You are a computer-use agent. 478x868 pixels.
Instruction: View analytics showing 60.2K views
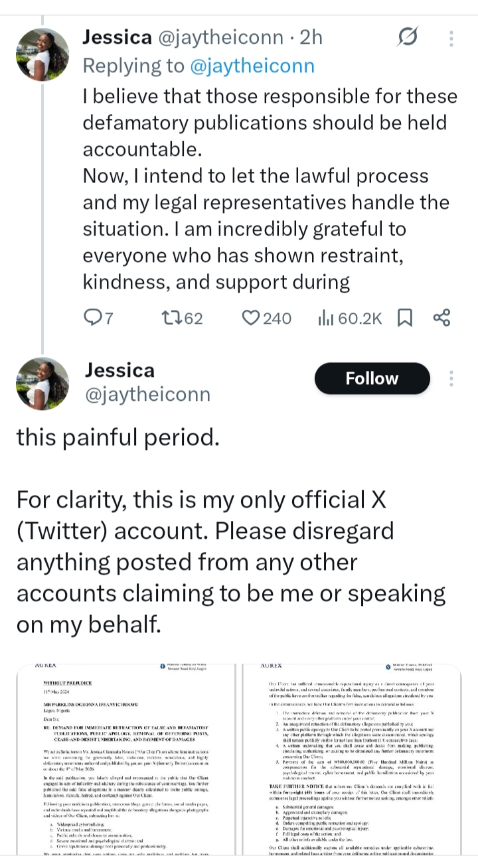tap(350, 319)
